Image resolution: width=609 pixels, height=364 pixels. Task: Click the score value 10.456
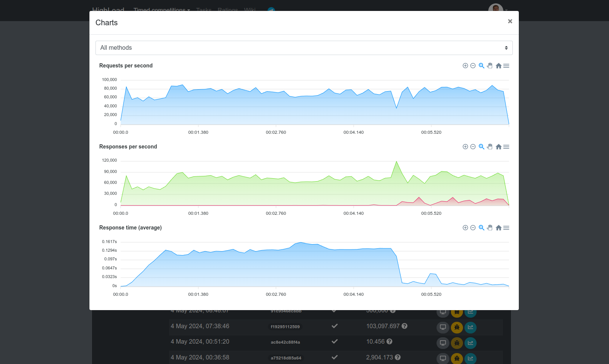pyautogui.click(x=375, y=341)
